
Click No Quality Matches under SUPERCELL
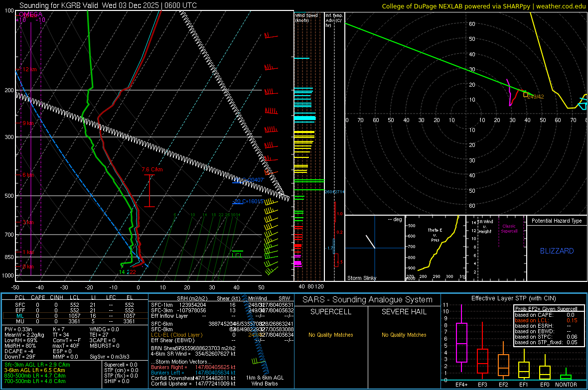[x=331, y=335]
